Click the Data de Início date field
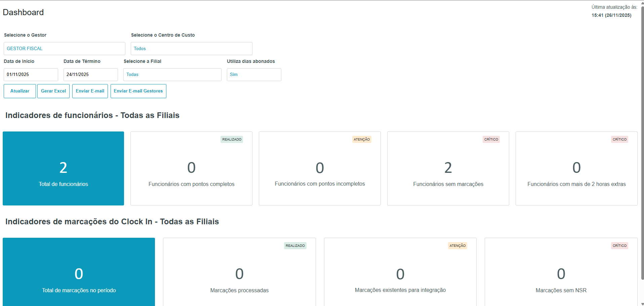644x306 pixels. coord(31,75)
